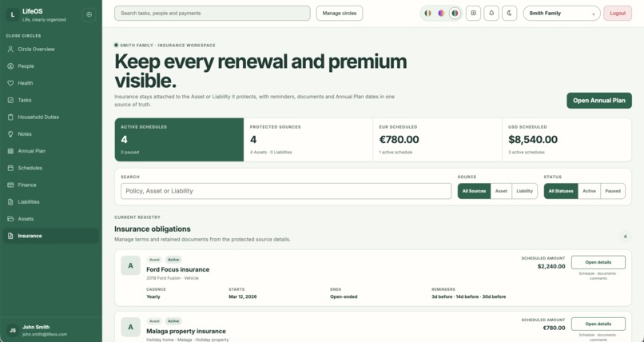Open Household Duties clipboard icon
Viewport: 644px width, 342px height.
[10, 117]
